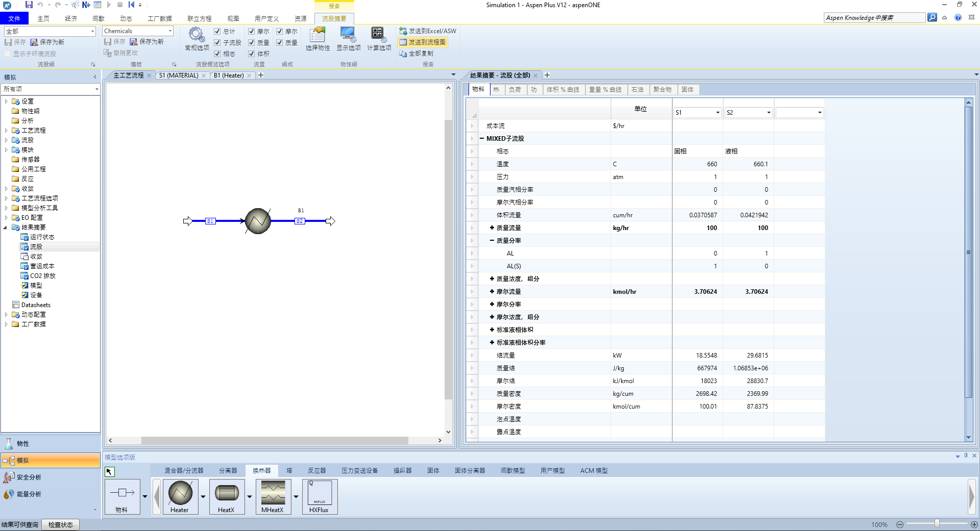The image size is (980, 531).
Task: Open the 所有项 filter dropdown
Action: 96,89
